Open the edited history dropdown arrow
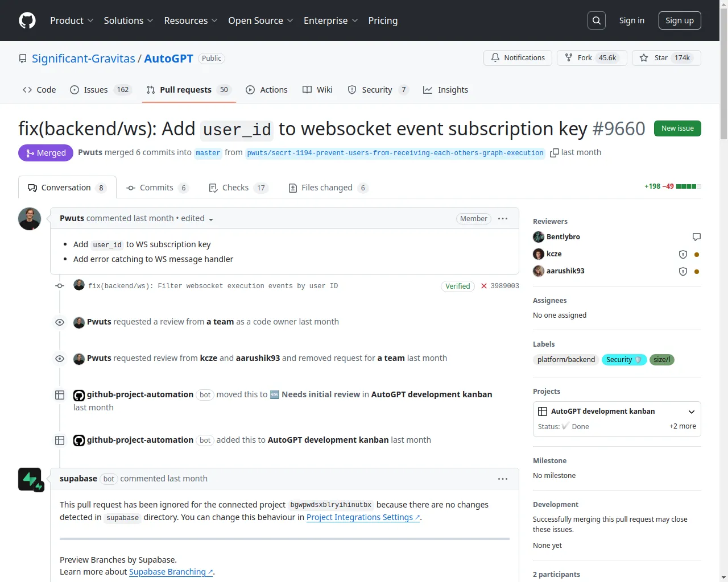The width and height of the screenshot is (728, 582). coord(211,219)
